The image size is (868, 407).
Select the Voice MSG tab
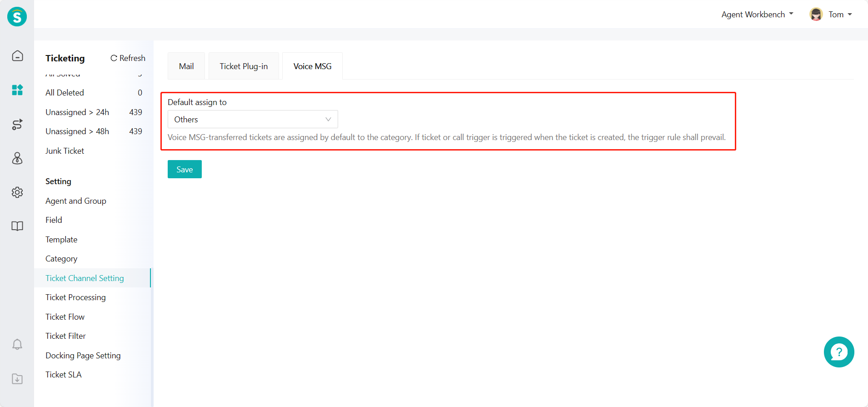coord(313,66)
